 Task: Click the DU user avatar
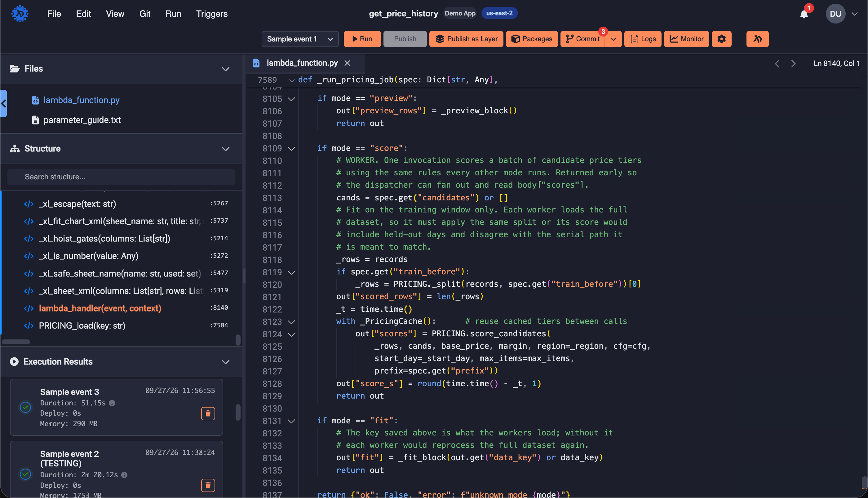(x=835, y=14)
